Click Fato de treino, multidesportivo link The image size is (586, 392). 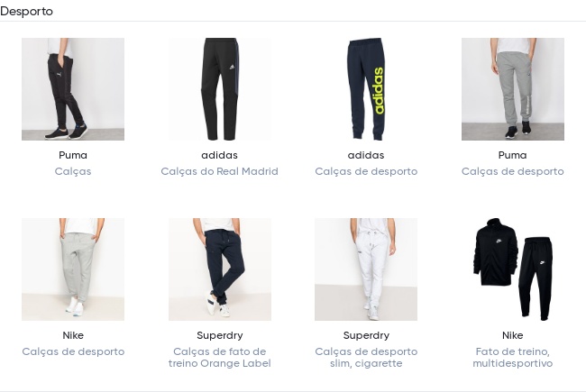[513, 357]
